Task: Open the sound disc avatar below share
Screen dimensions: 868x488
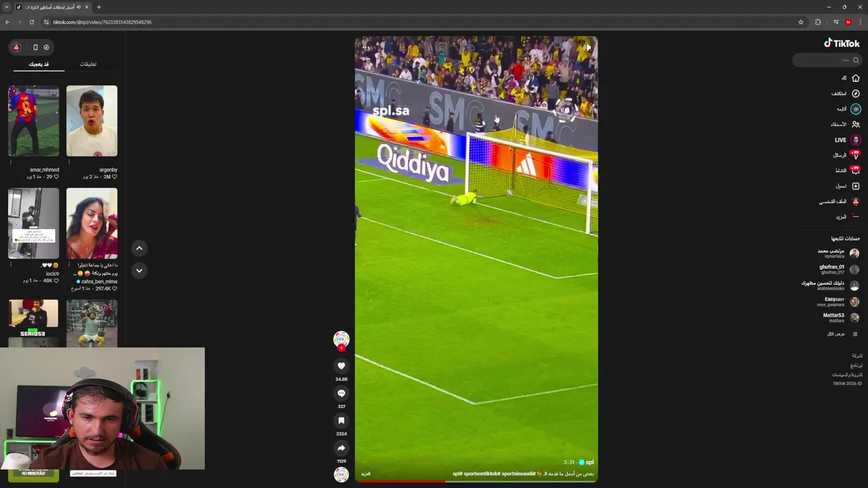Action: click(x=341, y=474)
